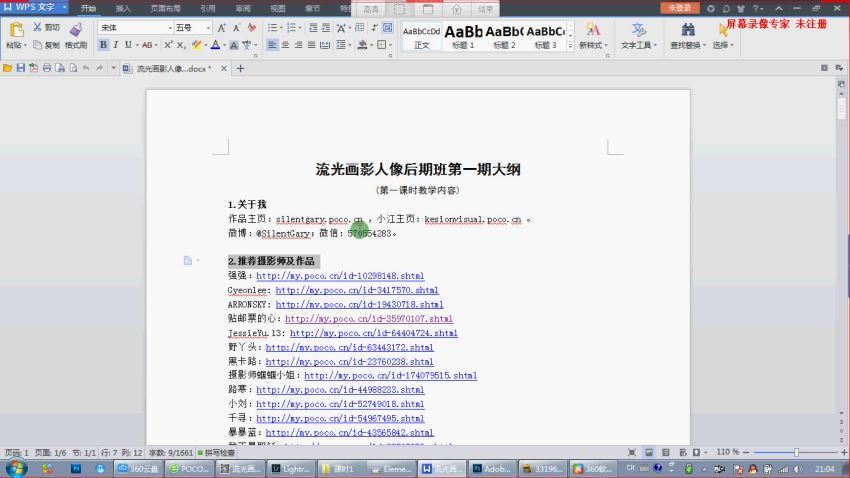850x478 pixels.
Task: Click the center alignment icon
Action: pyautogui.click(x=286, y=45)
